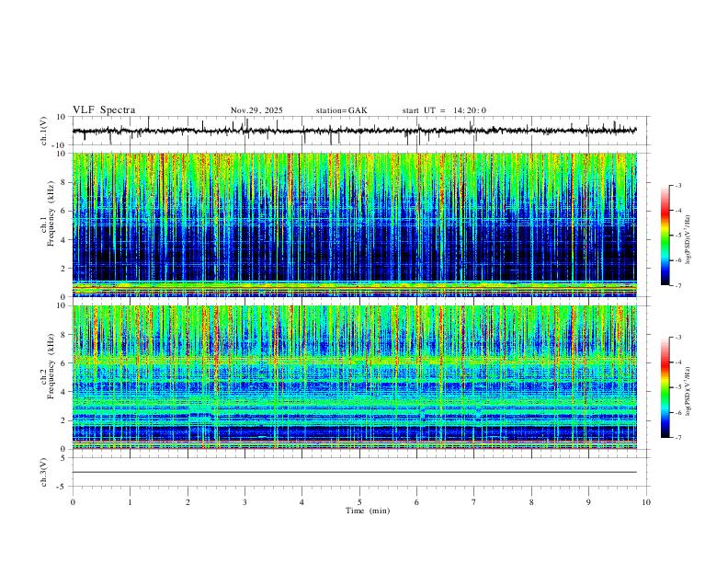728x563 pixels.
Task: Click the 'station=GAK' label
Action: pos(341,110)
